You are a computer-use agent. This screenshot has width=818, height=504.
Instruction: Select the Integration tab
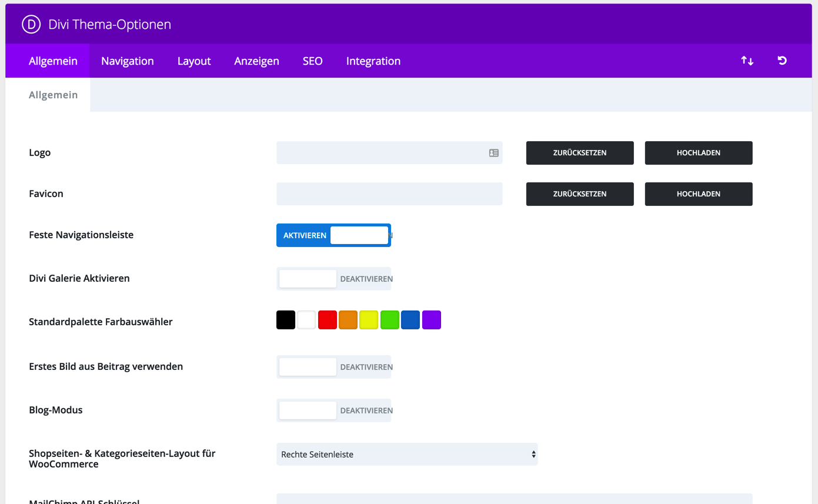tap(373, 61)
